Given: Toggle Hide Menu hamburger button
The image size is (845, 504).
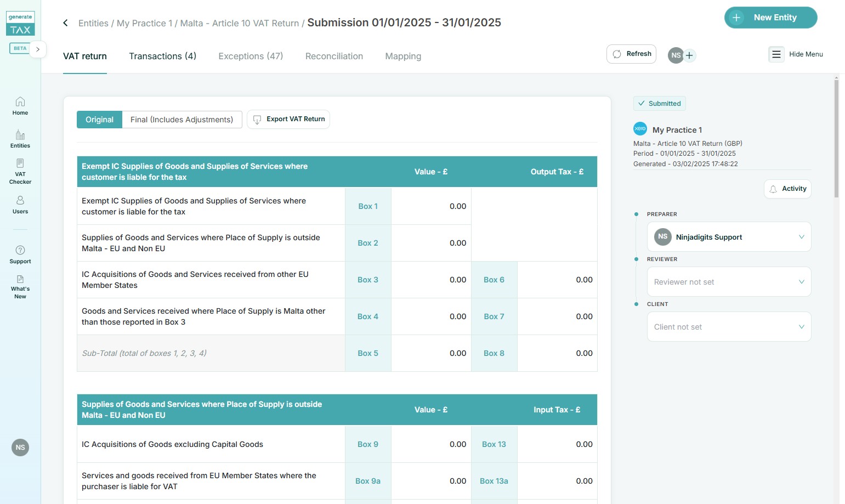Looking at the screenshot, I should [776, 54].
